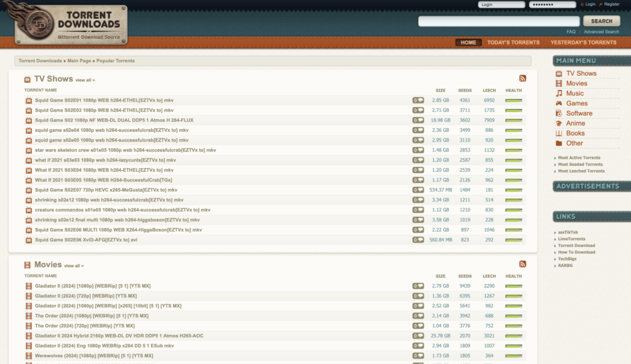
Task: Click the main search text field
Action: click(499, 21)
